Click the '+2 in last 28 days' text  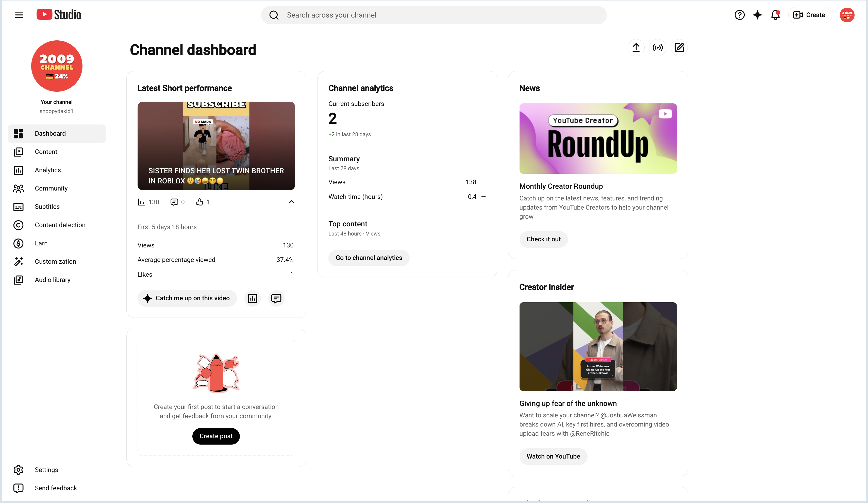click(350, 134)
